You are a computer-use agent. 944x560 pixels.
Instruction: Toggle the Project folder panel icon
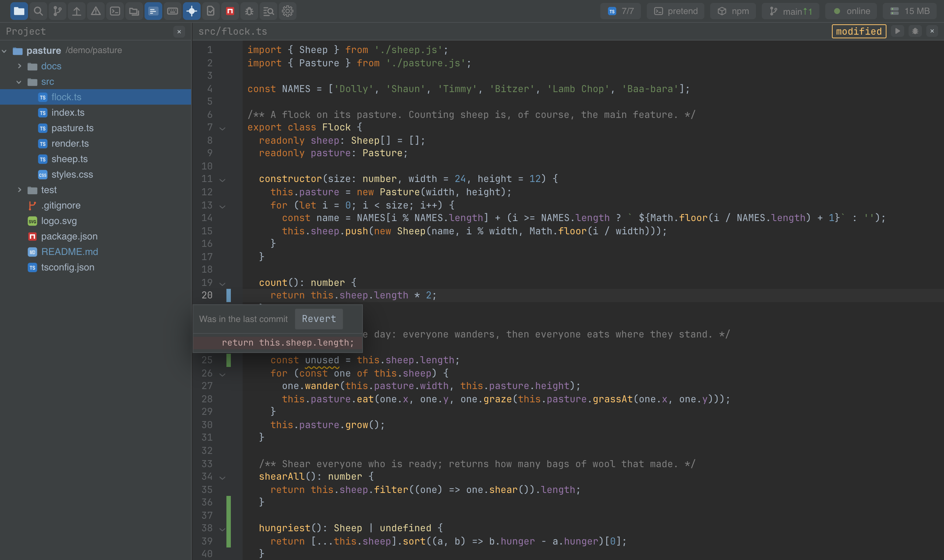[19, 11]
